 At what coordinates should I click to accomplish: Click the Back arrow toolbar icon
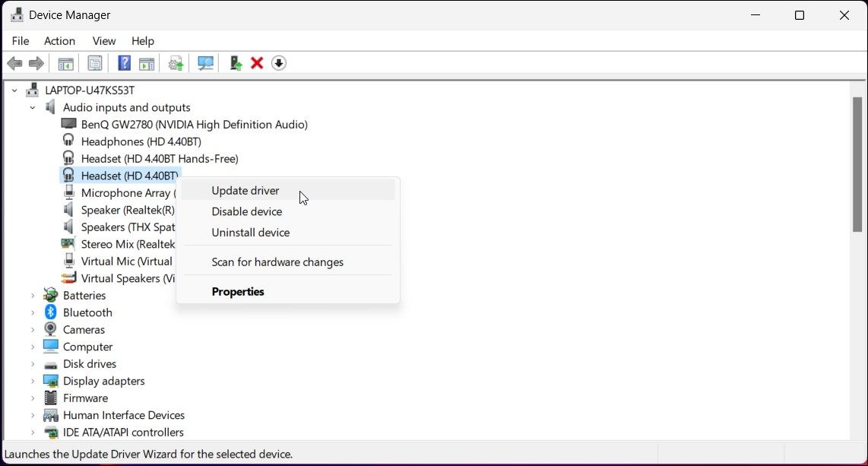[x=14, y=63]
